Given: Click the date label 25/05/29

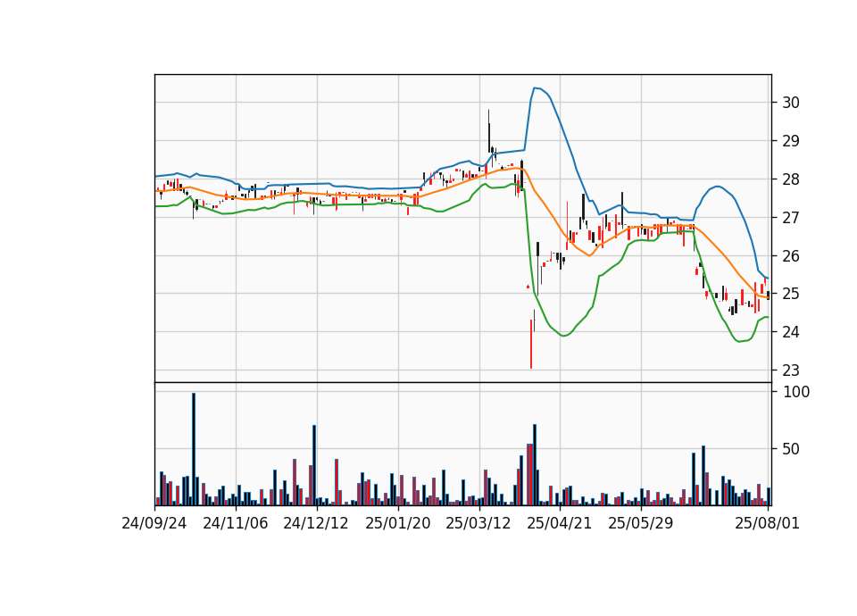Looking at the screenshot, I should coord(641,524).
